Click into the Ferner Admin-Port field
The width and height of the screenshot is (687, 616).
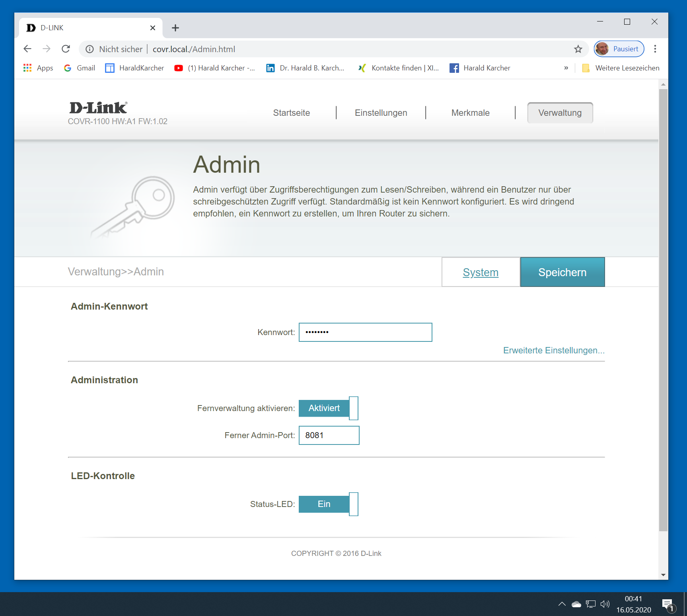(329, 435)
